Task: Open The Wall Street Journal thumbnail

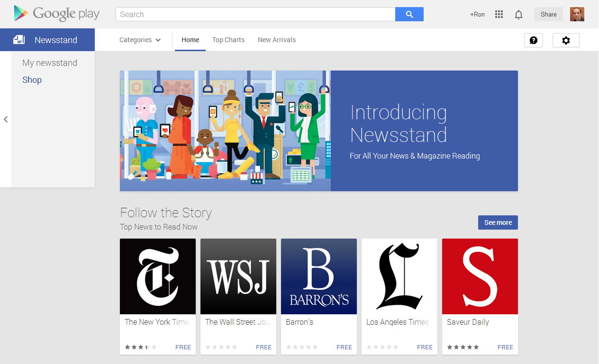Action: [238, 276]
